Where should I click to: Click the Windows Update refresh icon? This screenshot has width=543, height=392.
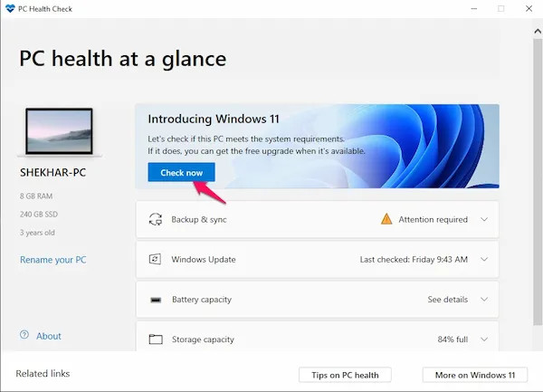click(x=155, y=259)
